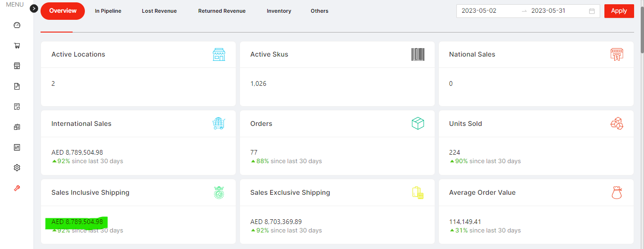Click the start date field 2023-05-02
This screenshot has width=644, height=249.
coord(479,11)
